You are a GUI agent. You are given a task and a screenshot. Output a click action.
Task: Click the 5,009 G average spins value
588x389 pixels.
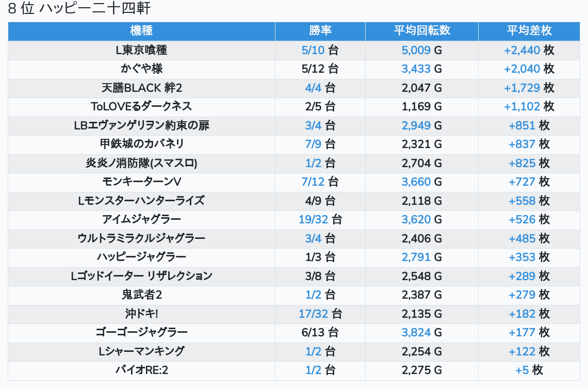[x=416, y=50]
